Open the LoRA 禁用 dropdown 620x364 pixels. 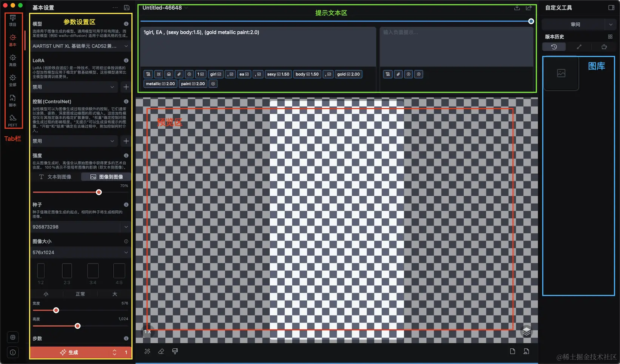coord(74,87)
